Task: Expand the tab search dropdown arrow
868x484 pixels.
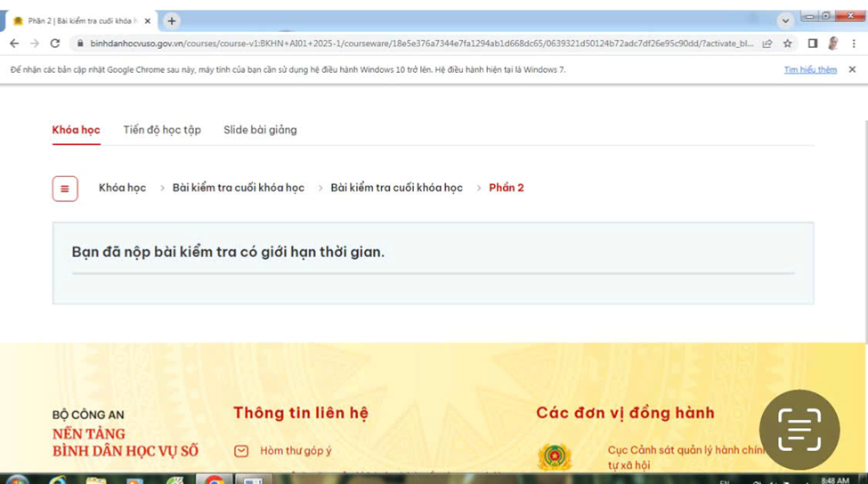Action: point(785,20)
